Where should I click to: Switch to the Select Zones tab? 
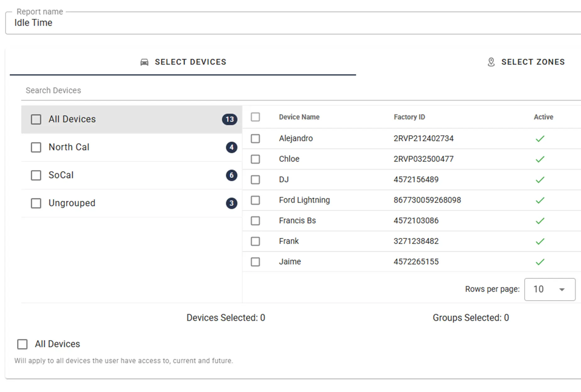(526, 62)
